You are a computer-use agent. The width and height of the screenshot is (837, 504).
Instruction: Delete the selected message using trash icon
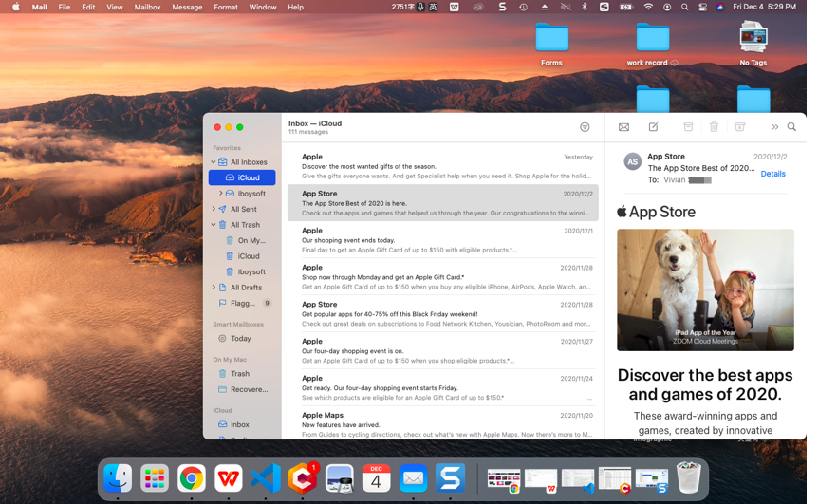[x=714, y=127]
